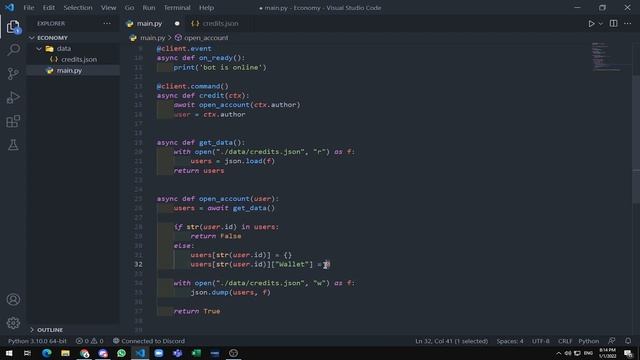Change encoding via UTF-8
The width and height of the screenshot is (640, 360).
(540, 341)
